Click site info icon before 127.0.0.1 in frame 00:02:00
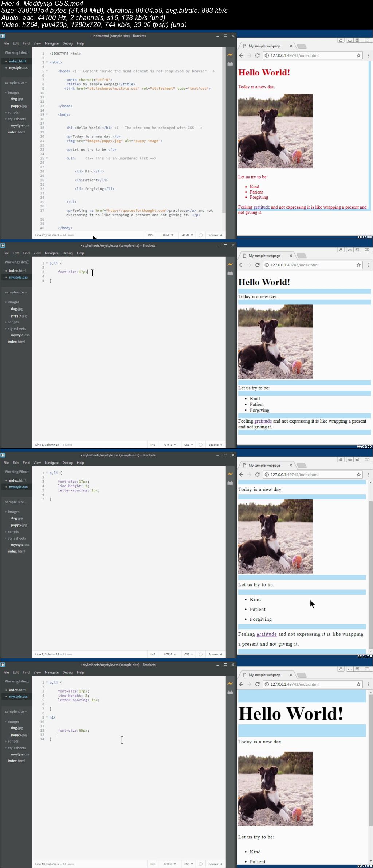Screen dimensions: 373x868 click(x=267, y=265)
